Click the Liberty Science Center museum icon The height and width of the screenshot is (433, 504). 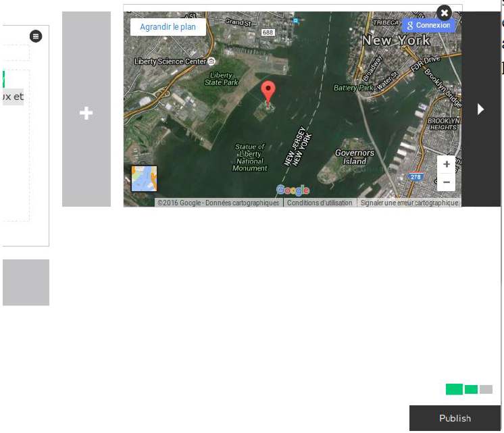212,61
